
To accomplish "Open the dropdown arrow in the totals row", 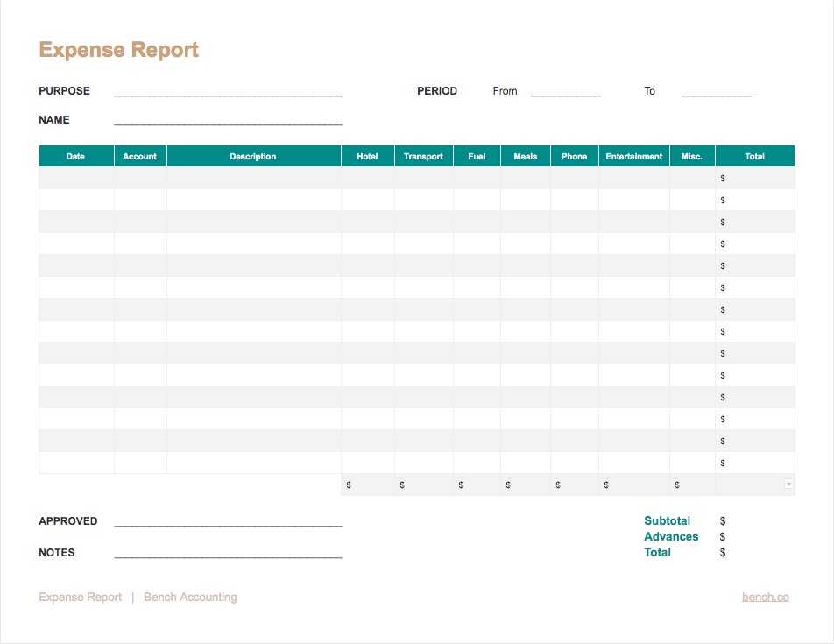I will 788,484.
